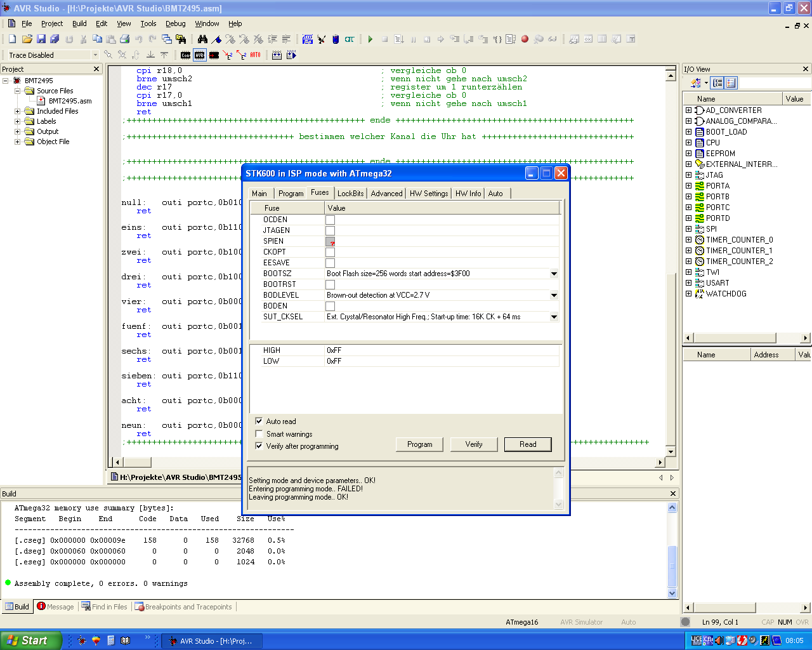The height and width of the screenshot is (650, 812).
Task: Toggle breakpoint with the red circle icon
Action: click(x=525, y=39)
